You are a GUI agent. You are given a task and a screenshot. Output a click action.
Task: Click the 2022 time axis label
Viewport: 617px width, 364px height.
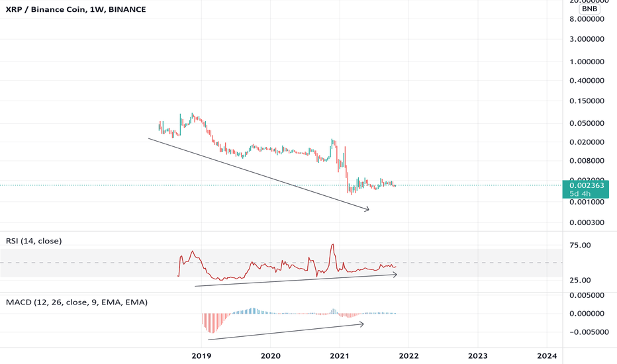click(x=409, y=356)
